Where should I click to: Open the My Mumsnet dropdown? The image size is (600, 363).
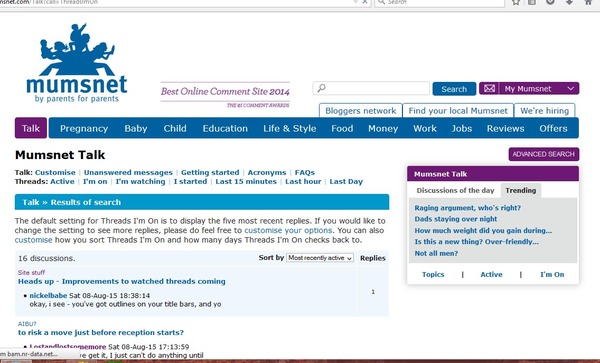click(529, 89)
